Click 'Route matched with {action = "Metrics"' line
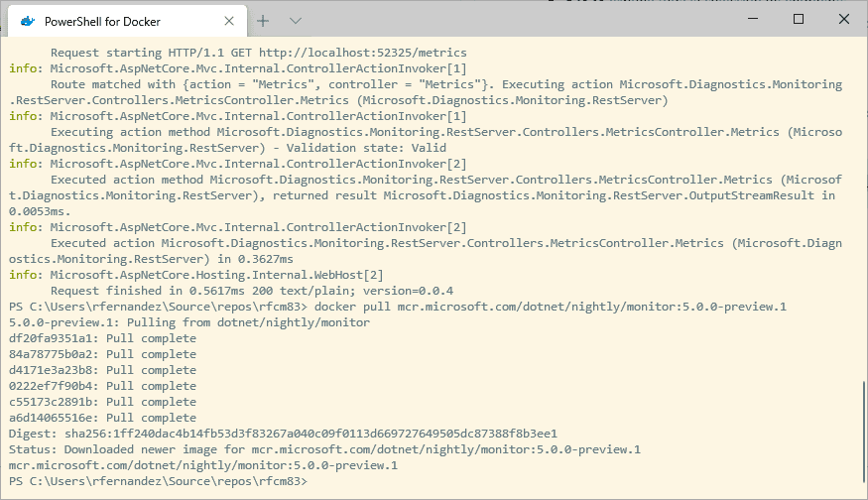This screenshot has height=500, width=868. [446, 84]
